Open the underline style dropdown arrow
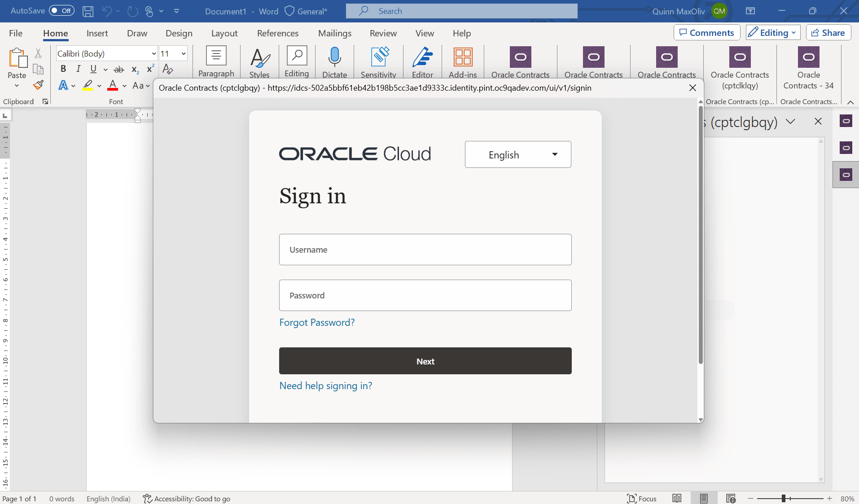 pos(105,69)
